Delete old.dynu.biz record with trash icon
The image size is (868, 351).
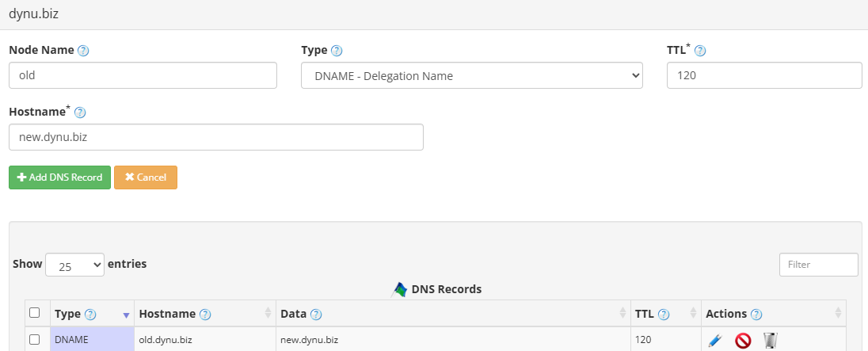(770, 341)
